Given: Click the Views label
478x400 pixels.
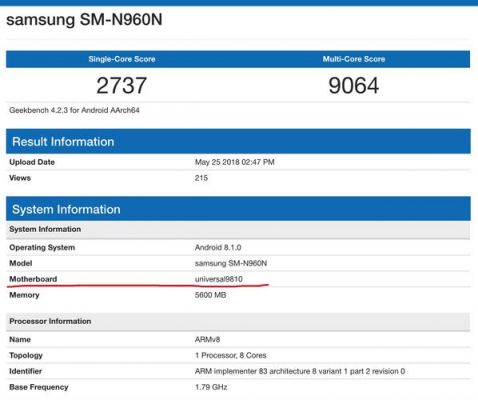Looking at the screenshot, I should click(20, 178).
